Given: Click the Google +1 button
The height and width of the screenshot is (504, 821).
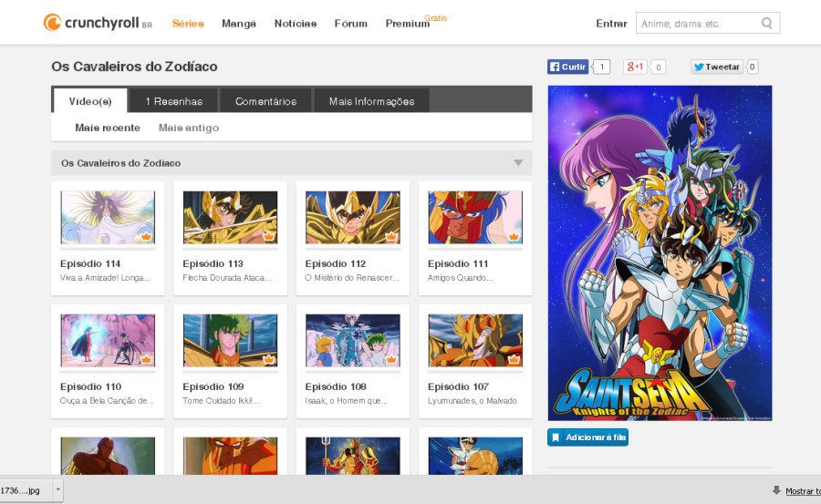Looking at the screenshot, I should tap(635, 67).
